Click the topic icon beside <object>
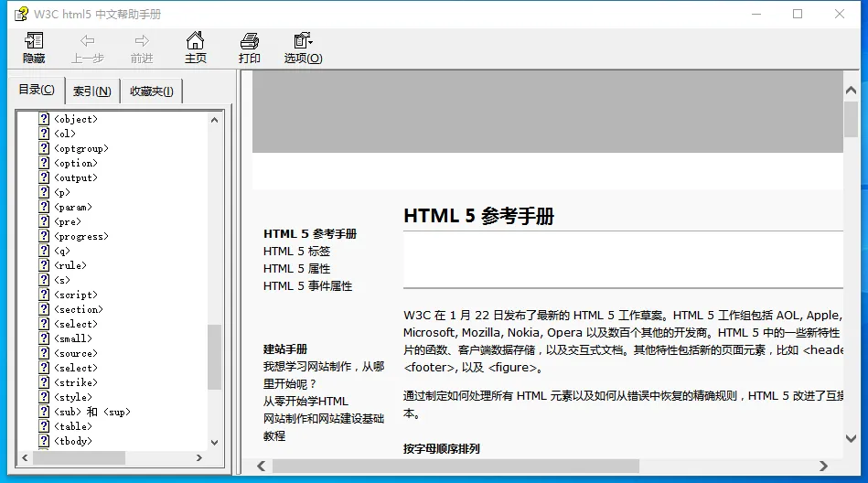 point(44,119)
